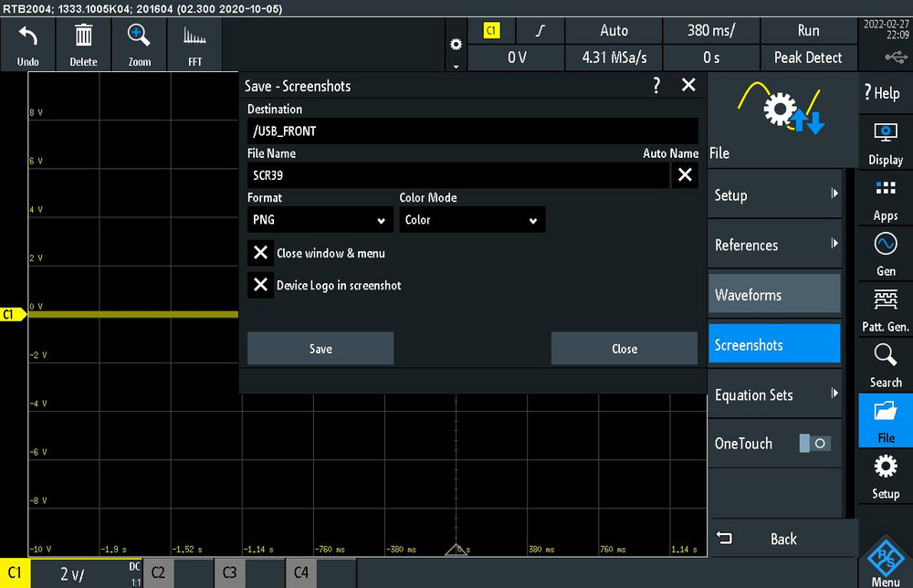This screenshot has height=588, width=913.
Task: Enable channel C3
Action: (229, 572)
